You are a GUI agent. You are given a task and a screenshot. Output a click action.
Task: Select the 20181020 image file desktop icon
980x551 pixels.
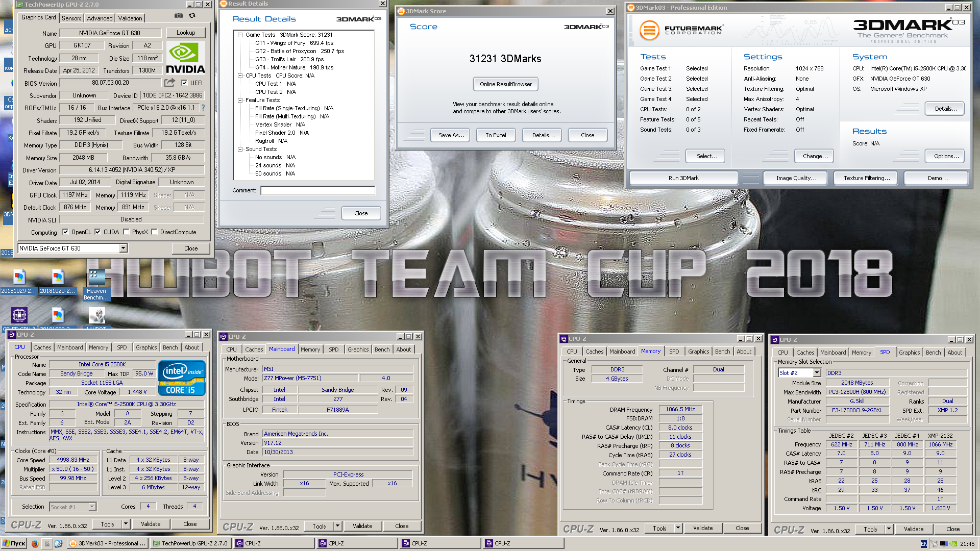click(58, 282)
